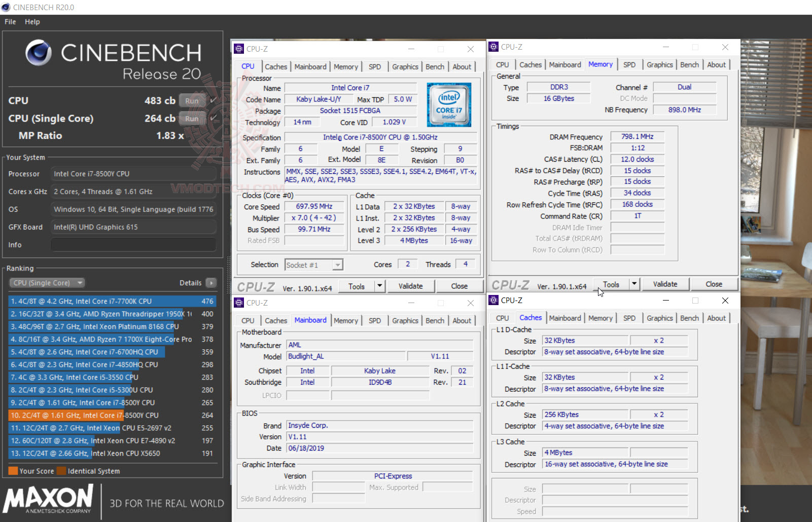Click the Package value Socket 1515 FCBGA

click(350, 110)
